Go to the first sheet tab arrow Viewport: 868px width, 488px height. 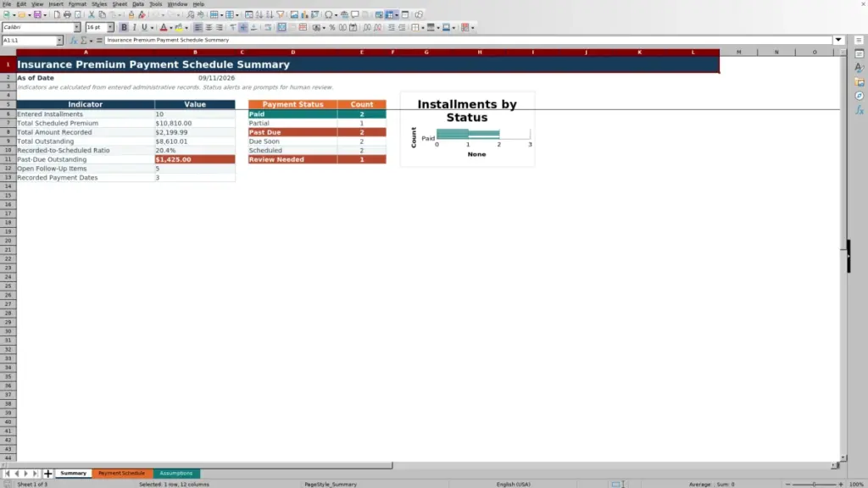pos(7,473)
